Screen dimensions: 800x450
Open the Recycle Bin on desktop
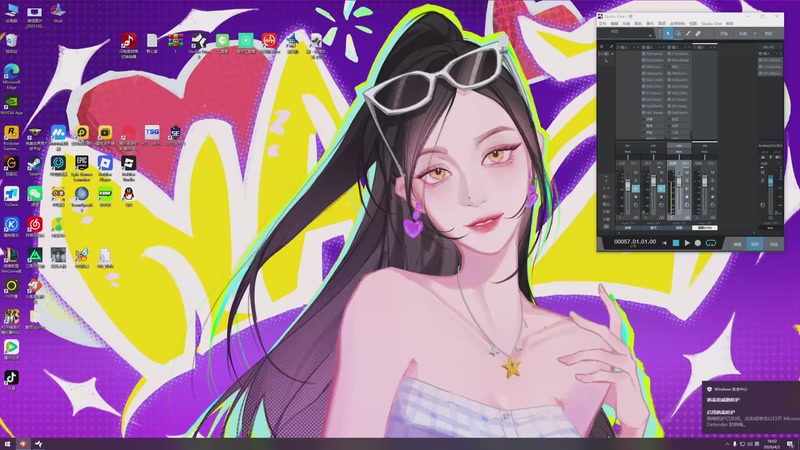(x=11, y=43)
